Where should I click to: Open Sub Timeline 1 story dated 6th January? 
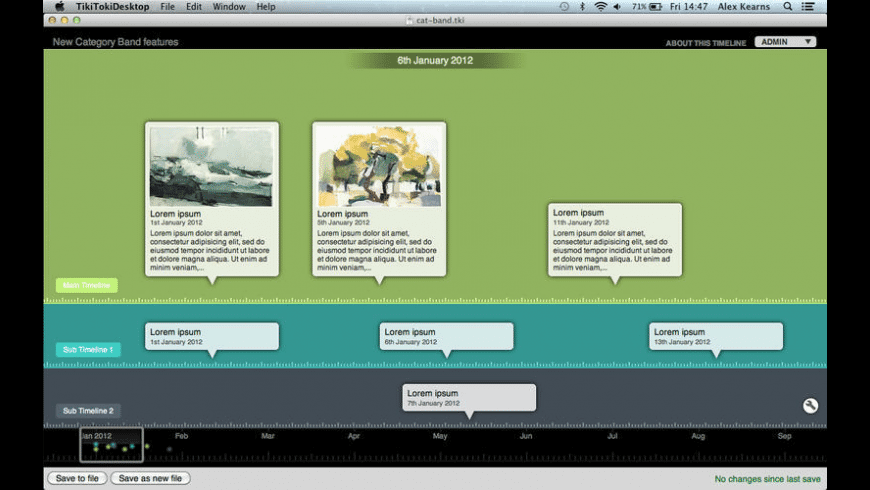click(447, 336)
